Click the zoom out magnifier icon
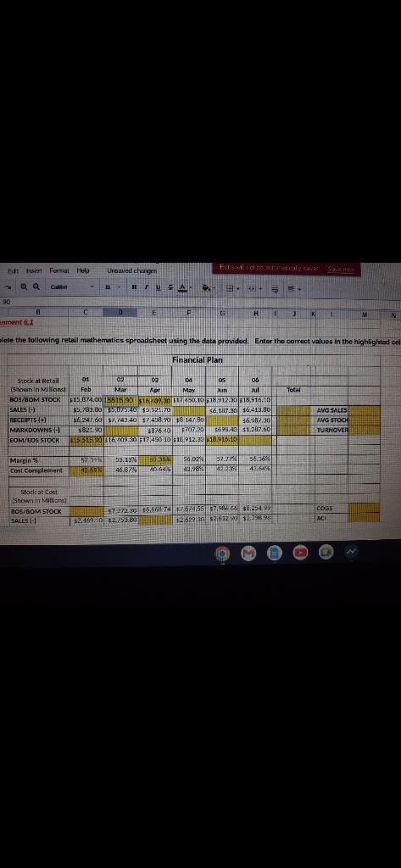The image size is (401, 868). click(x=35, y=288)
